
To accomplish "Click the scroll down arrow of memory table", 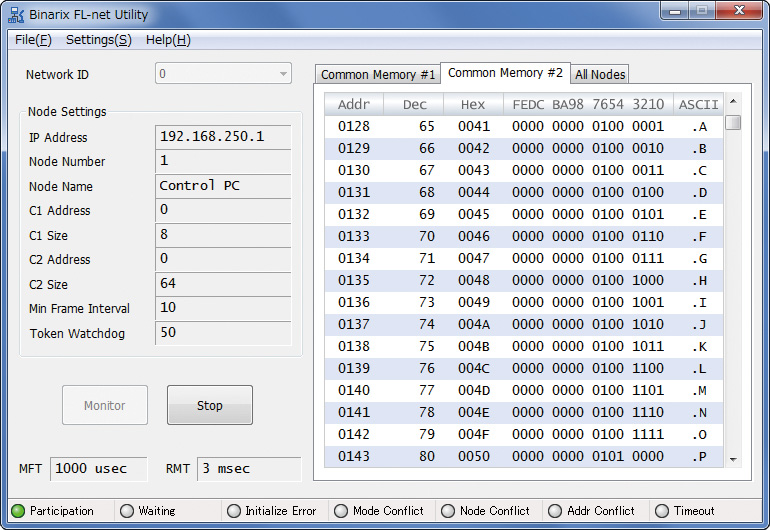I will coord(733,460).
